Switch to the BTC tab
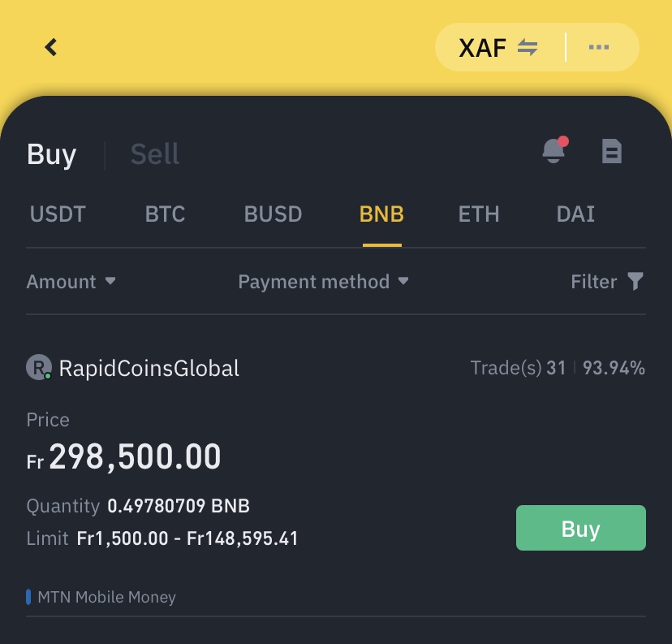Viewport: 672px width, 644px height. (x=165, y=214)
